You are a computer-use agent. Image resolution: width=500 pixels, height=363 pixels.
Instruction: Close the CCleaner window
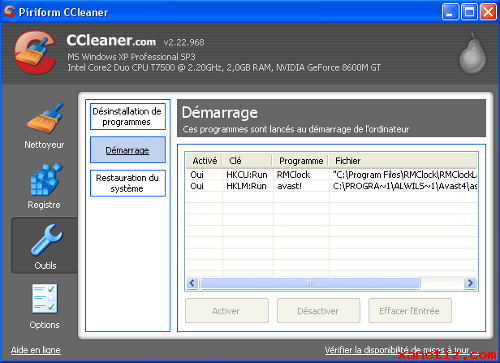pyautogui.click(x=488, y=12)
